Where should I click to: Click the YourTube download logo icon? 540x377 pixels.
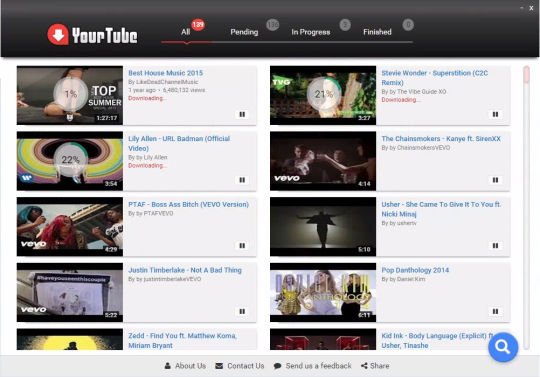click(58, 34)
